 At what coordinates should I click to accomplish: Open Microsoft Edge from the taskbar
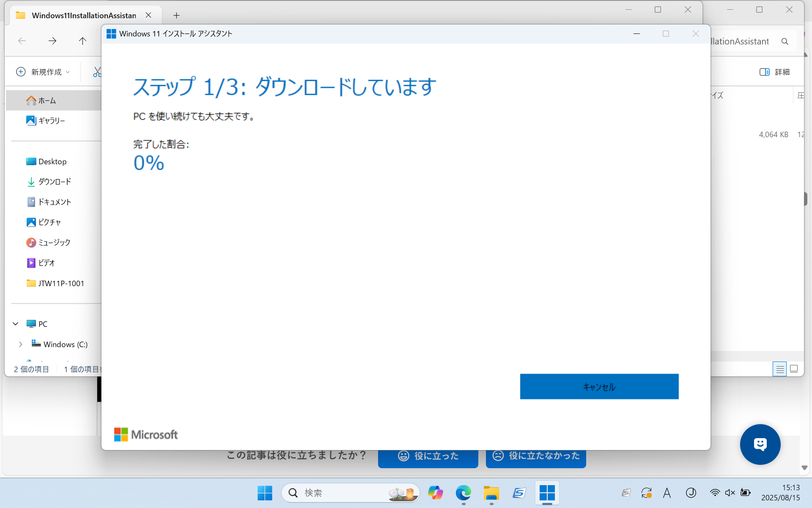(463, 493)
